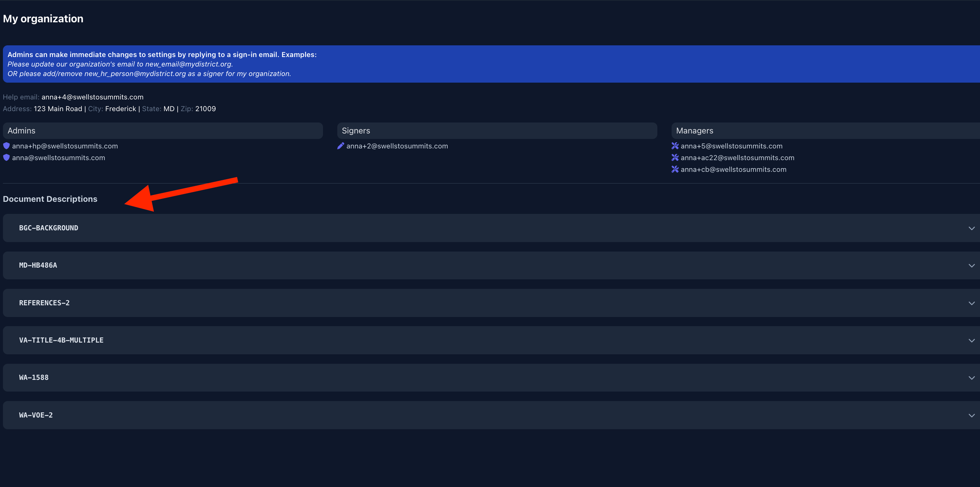Select admin email anna+hp@swellstosummits.com
The image size is (980, 487).
click(x=65, y=146)
